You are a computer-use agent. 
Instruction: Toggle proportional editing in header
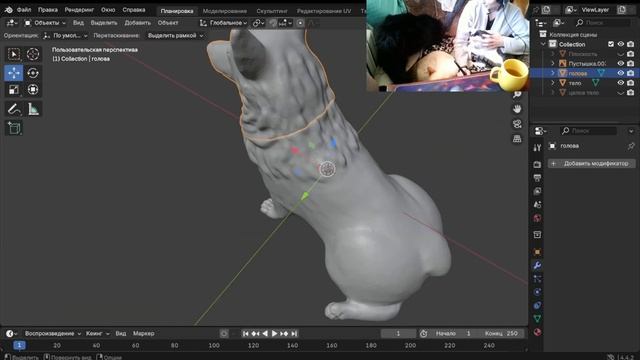(x=300, y=23)
